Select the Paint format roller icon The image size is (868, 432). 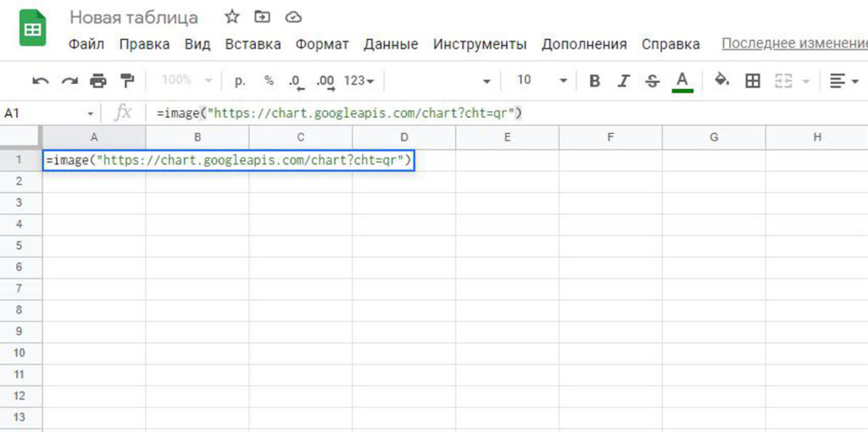(x=127, y=80)
